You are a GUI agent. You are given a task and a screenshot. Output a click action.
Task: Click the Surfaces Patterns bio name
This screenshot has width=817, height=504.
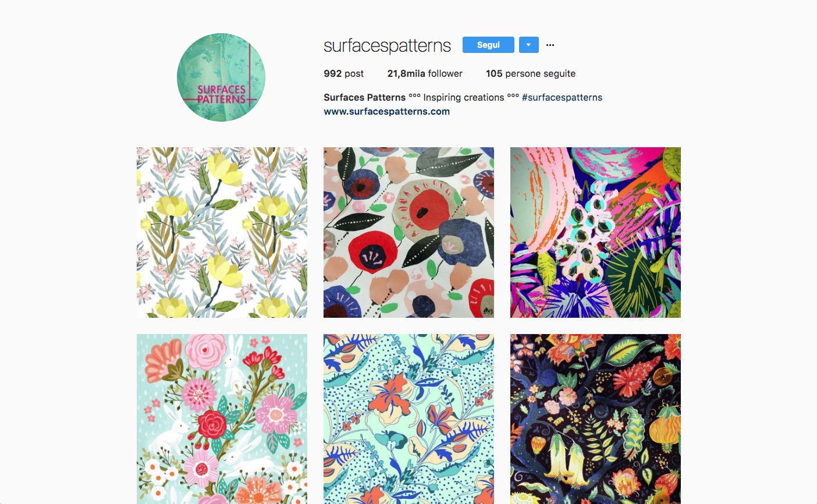point(364,97)
